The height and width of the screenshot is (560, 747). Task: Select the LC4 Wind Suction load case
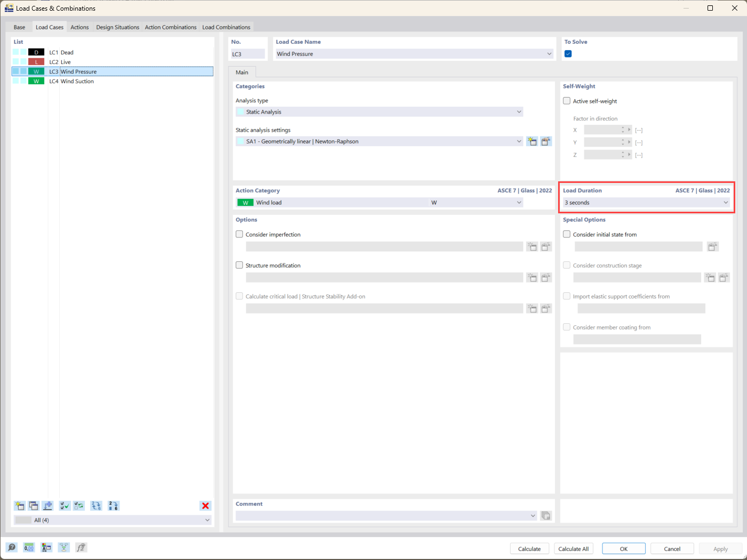77,81
